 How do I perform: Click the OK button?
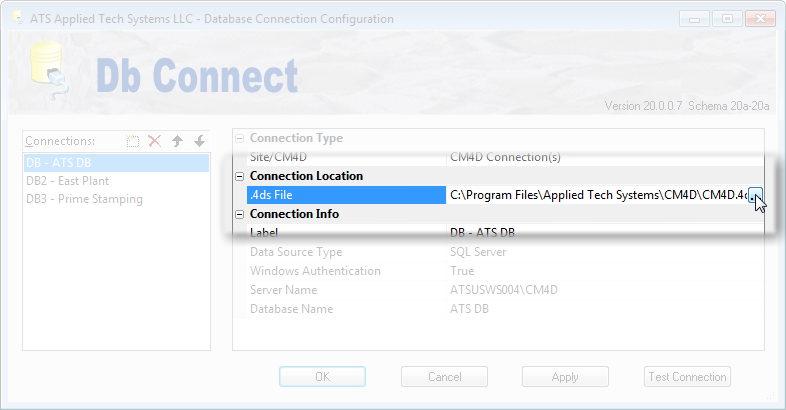pyautogui.click(x=322, y=377)
